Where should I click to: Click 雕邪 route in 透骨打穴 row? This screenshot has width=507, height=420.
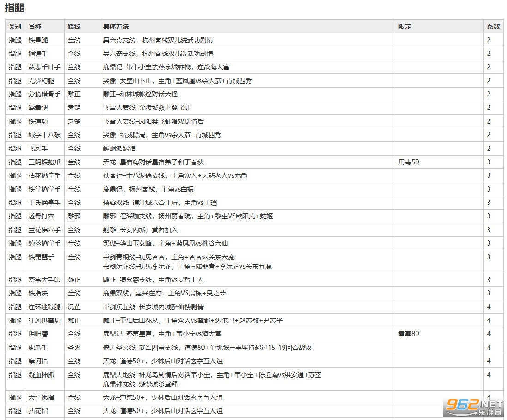click(74, 216)
